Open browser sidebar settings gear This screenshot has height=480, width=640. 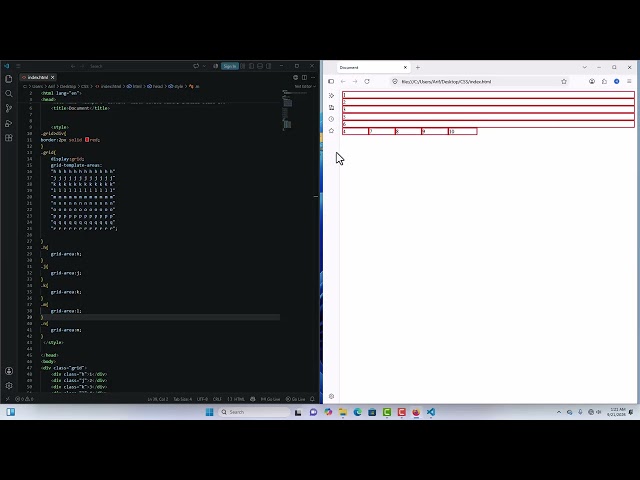tap(331, 396)
